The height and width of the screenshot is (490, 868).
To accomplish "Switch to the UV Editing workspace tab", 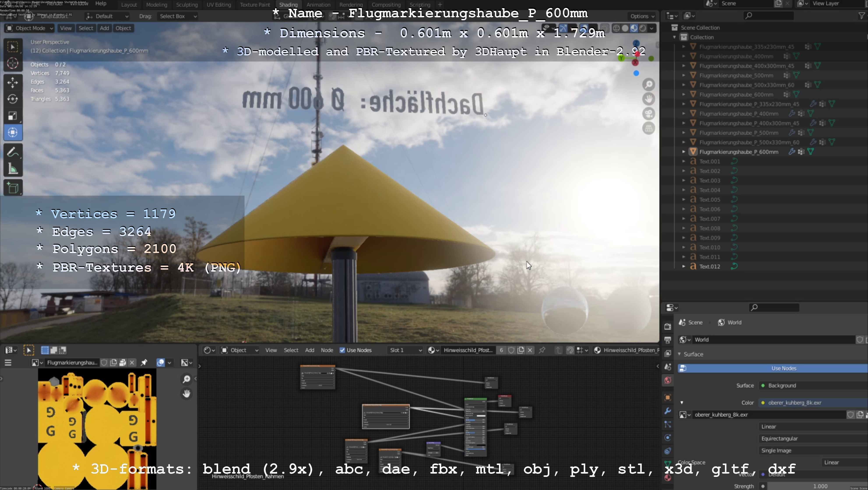I will (x=219, y=5).
